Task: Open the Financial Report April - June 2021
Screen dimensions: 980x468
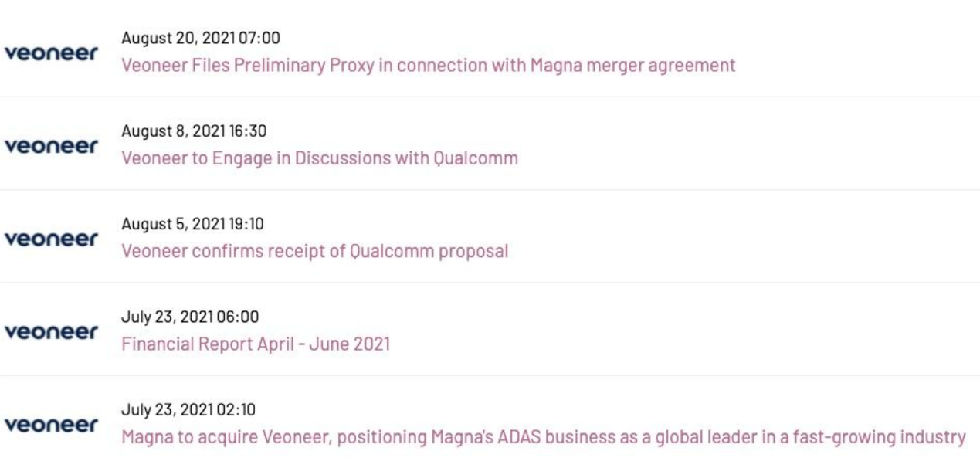Action: pos(256,344)
